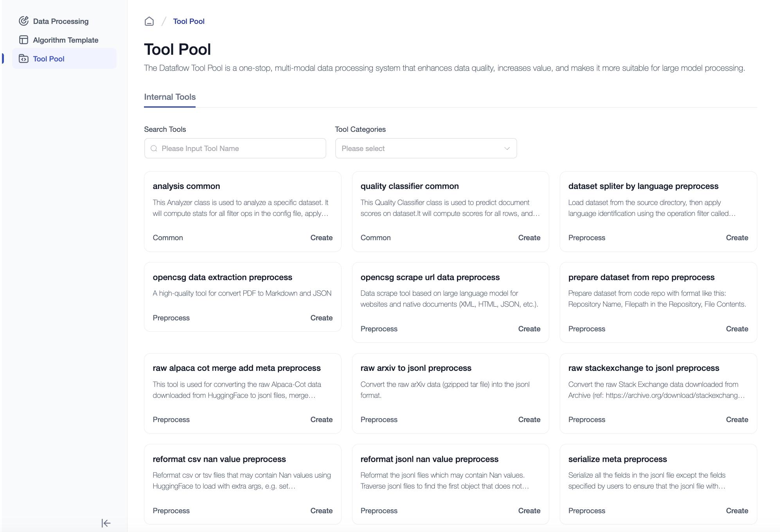
Task: Go to home via breadcrumb icon
Action: click(x=149, y=21)
